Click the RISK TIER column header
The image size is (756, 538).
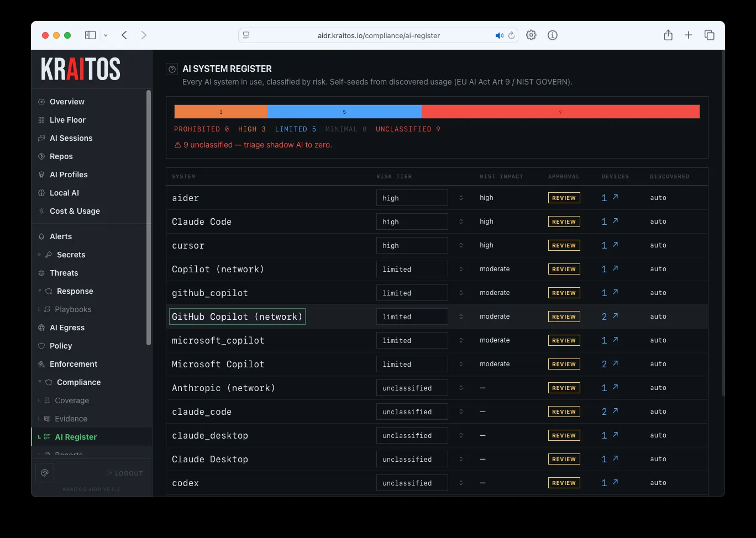click(394, 177)
